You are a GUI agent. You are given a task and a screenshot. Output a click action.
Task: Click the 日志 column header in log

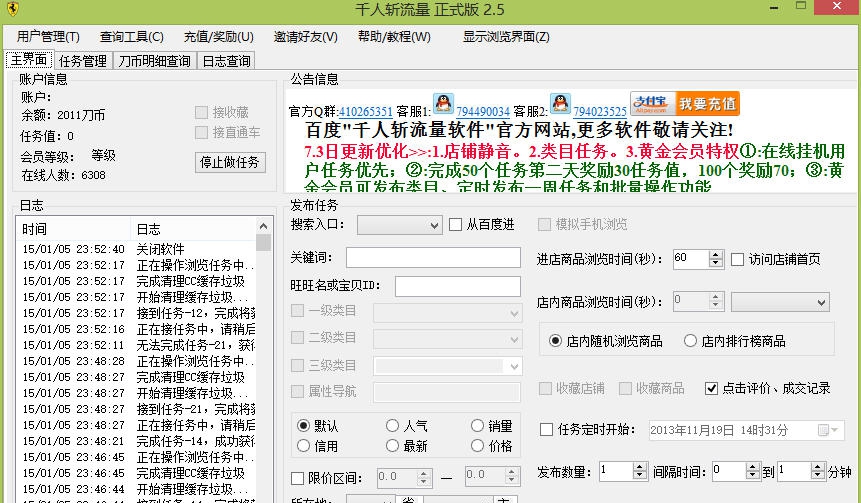(193, 229)
